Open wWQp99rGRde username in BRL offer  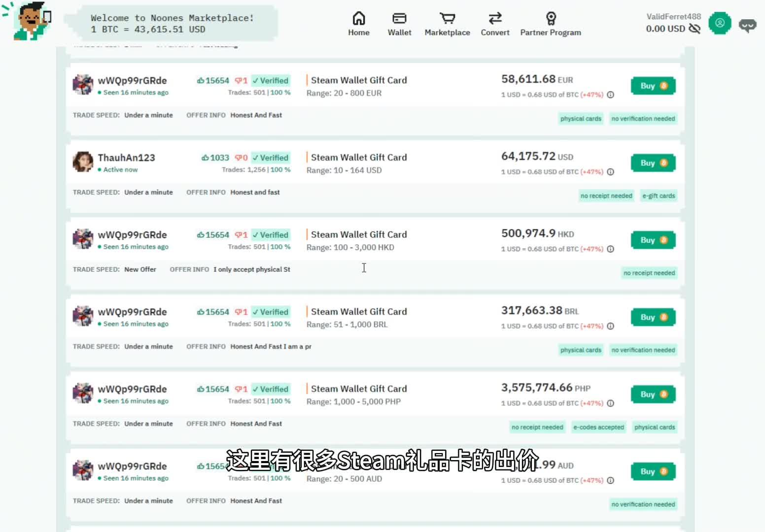coord(133,312)
